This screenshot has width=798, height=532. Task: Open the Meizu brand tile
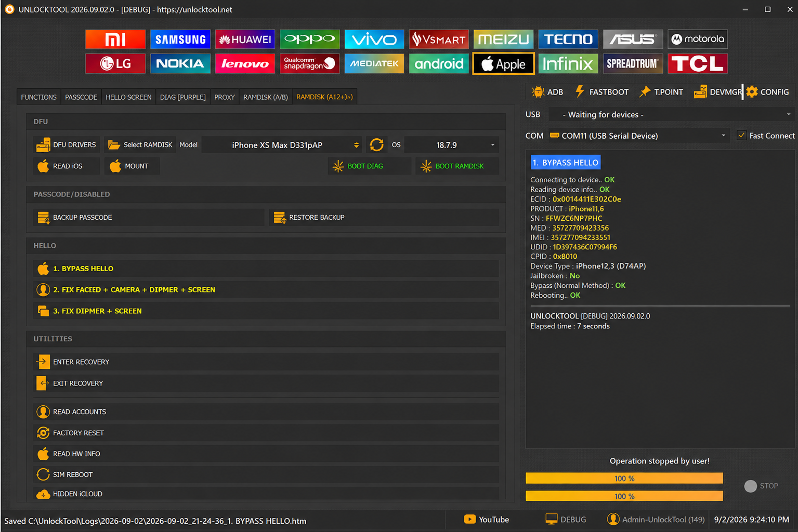point(503,39)
